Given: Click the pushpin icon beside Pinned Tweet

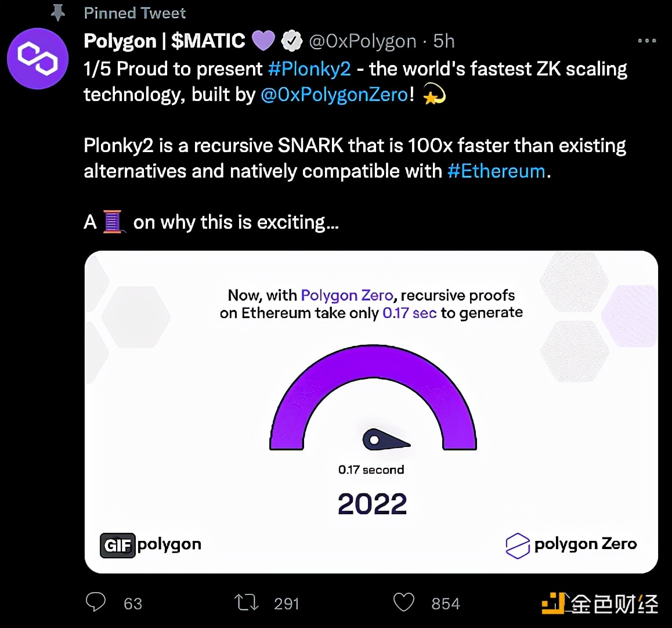Looking at the screenshot, I should click(x=58, y=13).
